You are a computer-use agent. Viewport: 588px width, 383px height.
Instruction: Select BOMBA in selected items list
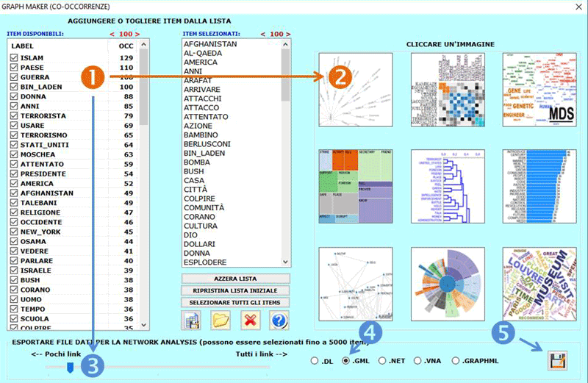(x=197, y=162)
